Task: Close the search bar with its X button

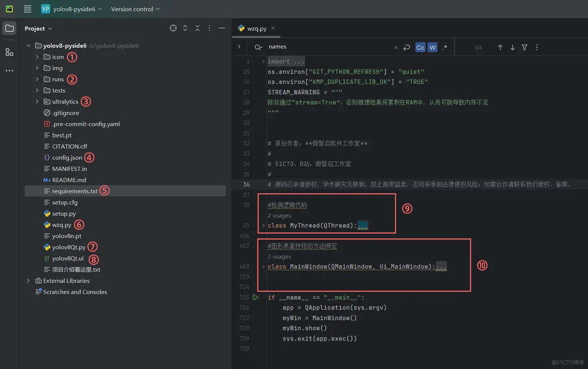Action: tap(396, 47)
